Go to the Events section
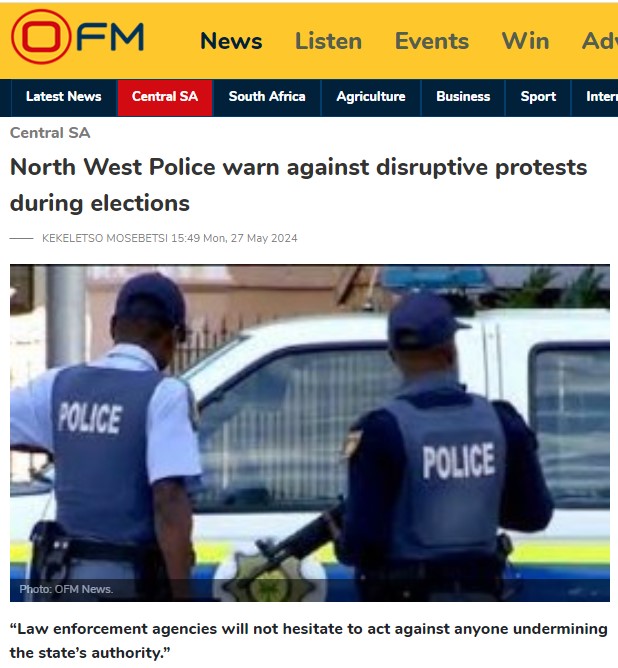The image size is (618, 668). point(432,41)
